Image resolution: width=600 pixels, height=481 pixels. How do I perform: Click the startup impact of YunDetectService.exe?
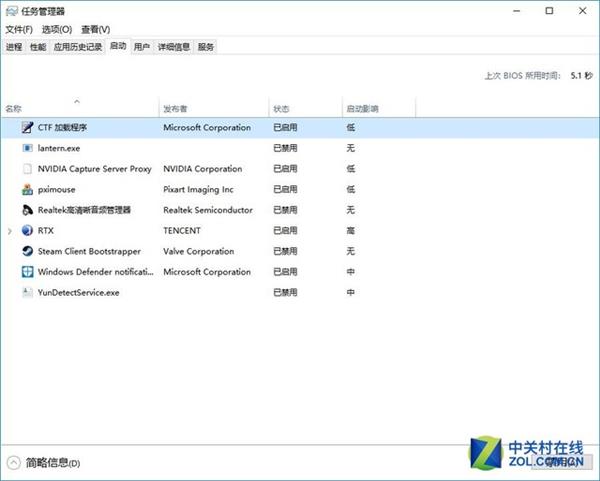coord(351,293)
